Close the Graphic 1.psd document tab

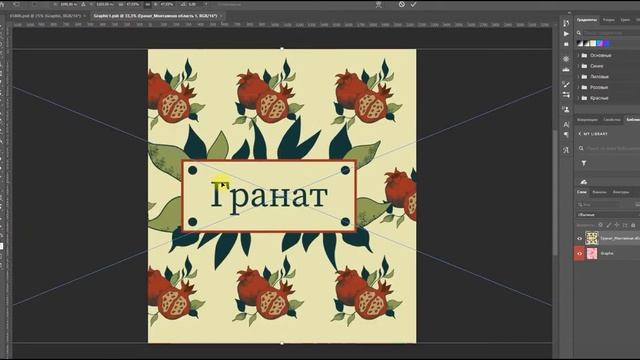222,16
